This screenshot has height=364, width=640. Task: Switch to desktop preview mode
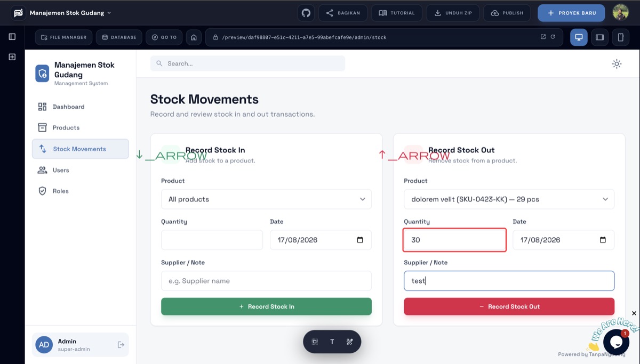[579, 37]
